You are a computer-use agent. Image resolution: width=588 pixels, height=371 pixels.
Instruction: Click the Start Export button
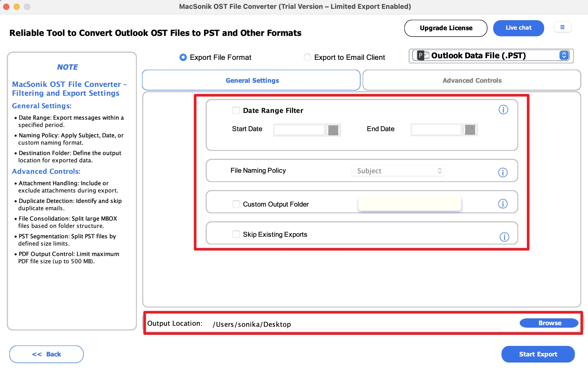[538, 354]
